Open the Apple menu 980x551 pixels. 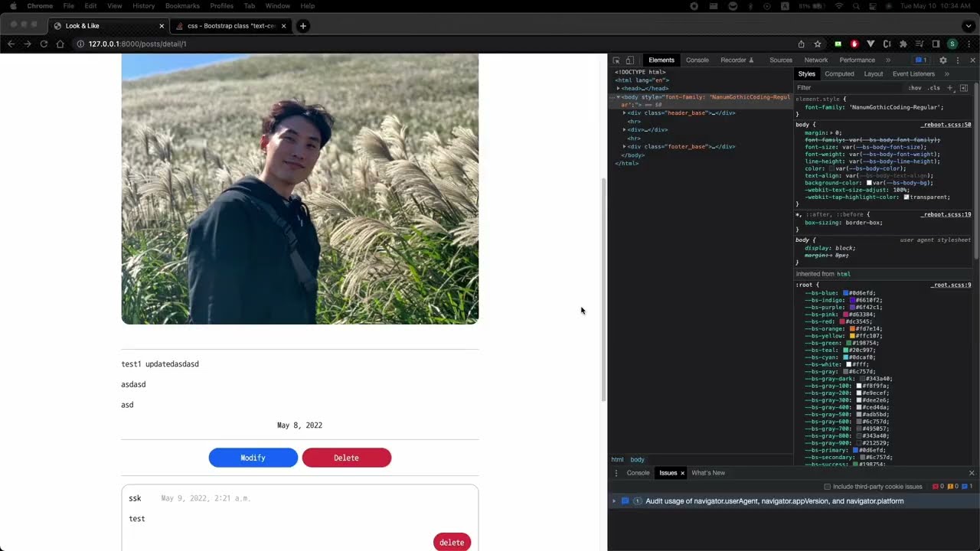(x=12, y=6)
